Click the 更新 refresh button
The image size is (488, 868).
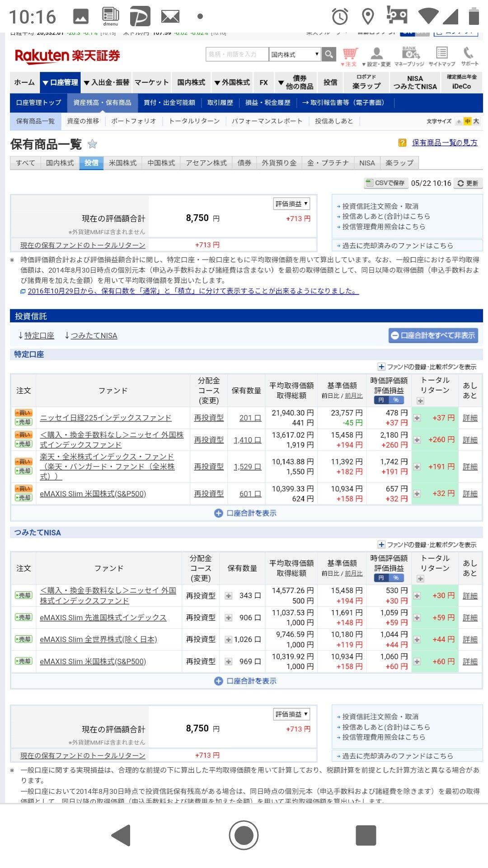468,183
